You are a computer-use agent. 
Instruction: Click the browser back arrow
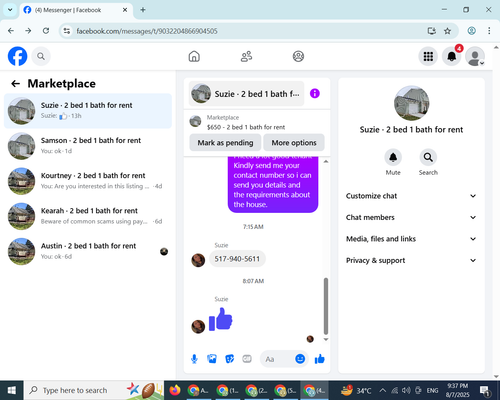11,31
